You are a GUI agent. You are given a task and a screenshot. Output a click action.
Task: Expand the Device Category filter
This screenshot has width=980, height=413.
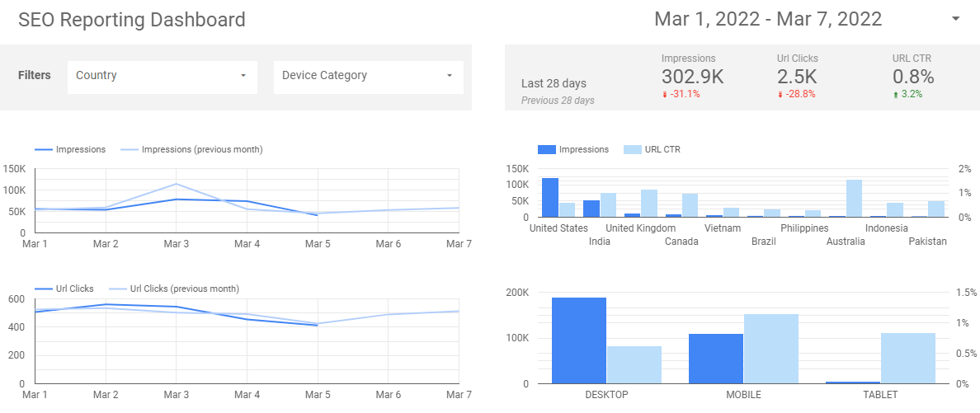[368, 76]
